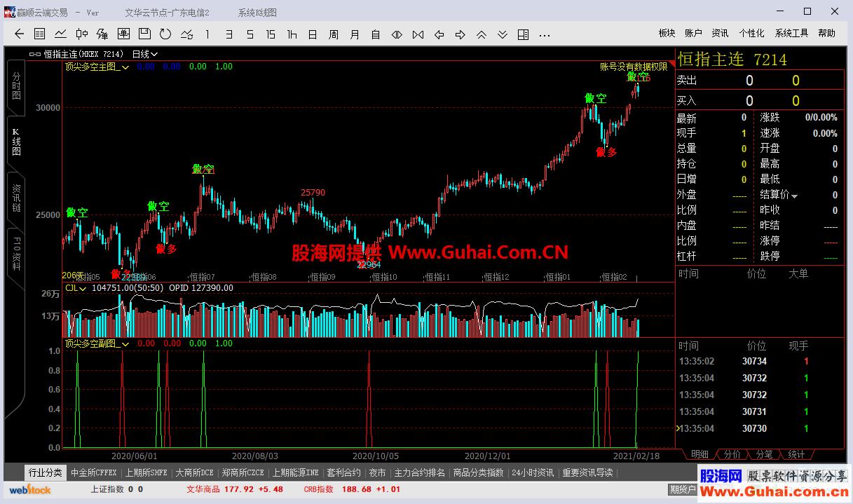Click the 郑商所CZCE exchange button
The height and width of the screenshot is (504, 853).
[x=243, y=472]
